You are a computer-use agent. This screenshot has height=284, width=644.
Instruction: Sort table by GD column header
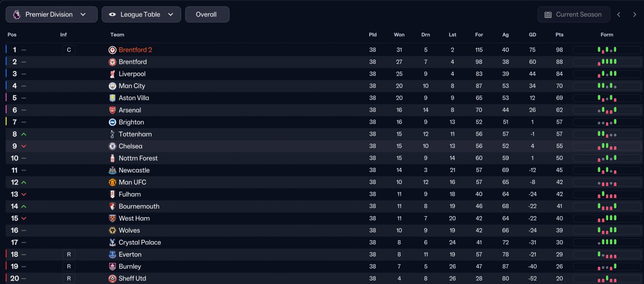click(x=532, y=35)
